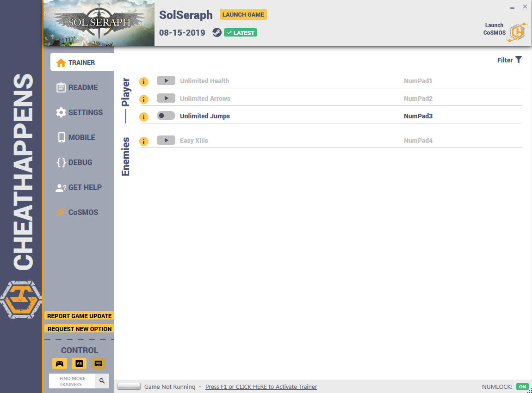Close the trainer window
Viewport: 532px width, 393px height.
[x=525, y=6]
